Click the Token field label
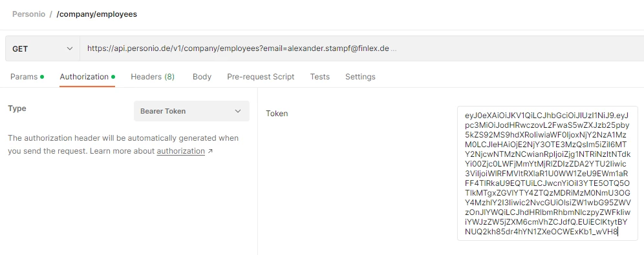Screen dimensions: 644x255 coord(277,114)
